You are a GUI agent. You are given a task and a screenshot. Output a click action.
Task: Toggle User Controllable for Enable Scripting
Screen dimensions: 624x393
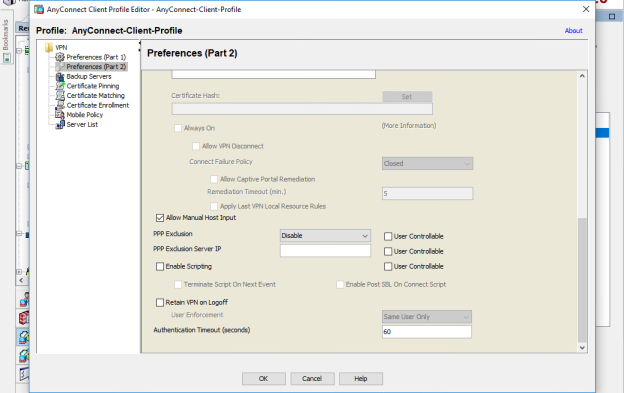click(x=388, y=267)
